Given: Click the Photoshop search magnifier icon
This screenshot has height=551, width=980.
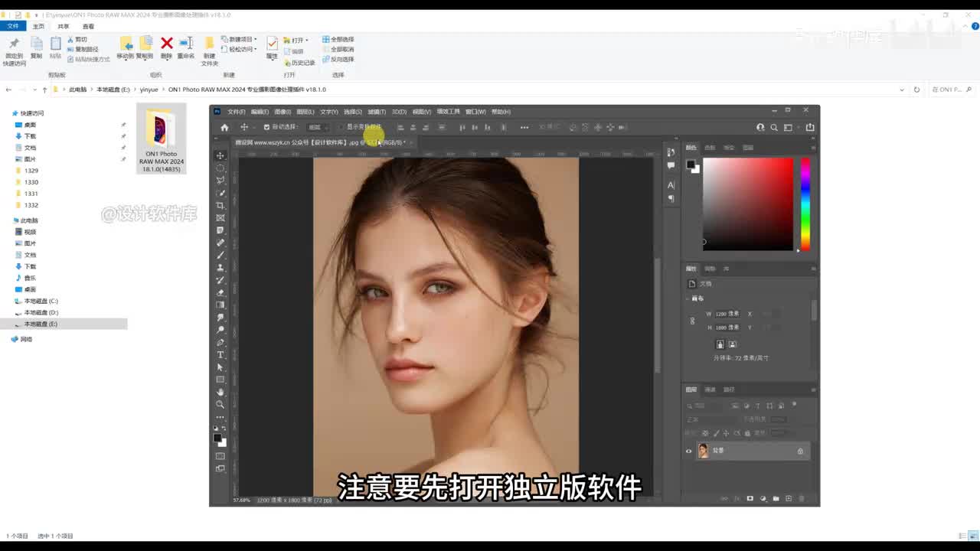Looking at the screenshot, I should pyautogui.click(x=774, y=127).
